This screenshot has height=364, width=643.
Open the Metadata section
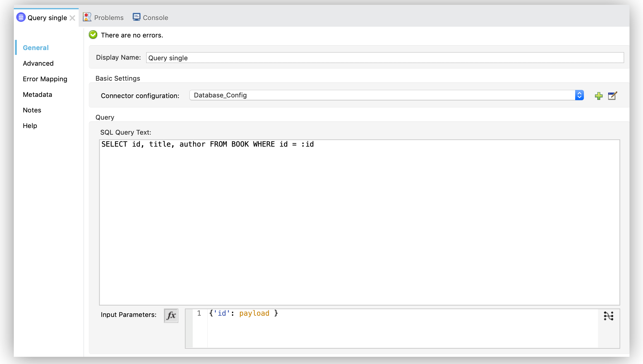coord(37,94)
